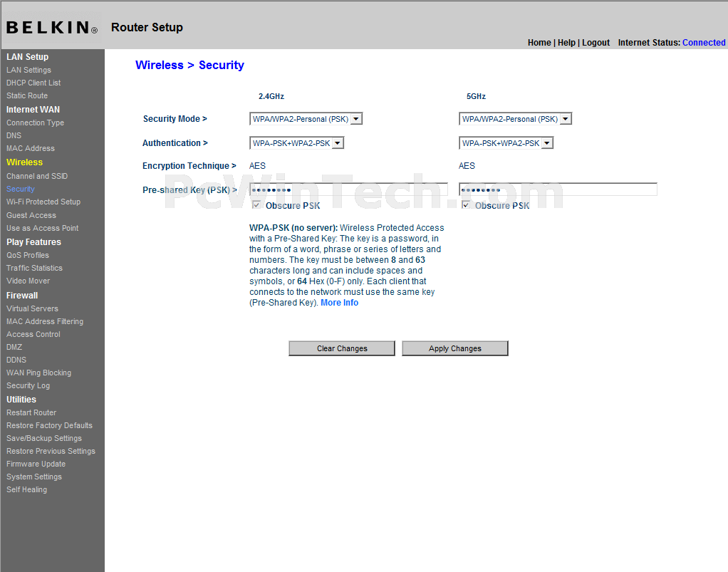Screen dimensions: 728x572
Task: Click the Firewall section heading
Action: pyautogui.click(x=22, y=296)
